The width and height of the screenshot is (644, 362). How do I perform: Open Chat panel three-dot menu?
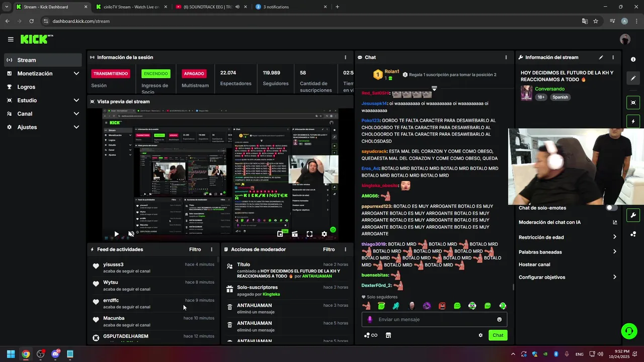point(506,57)
